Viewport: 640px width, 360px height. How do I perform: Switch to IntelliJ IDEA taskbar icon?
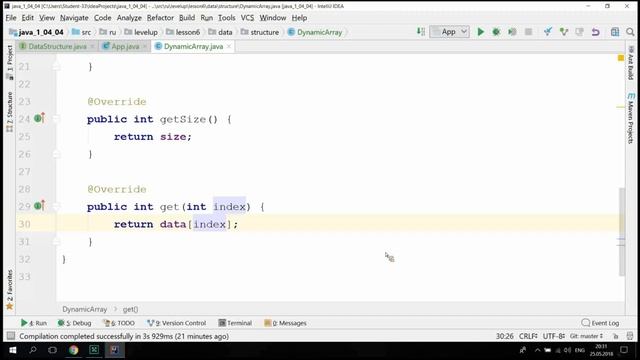114,350
